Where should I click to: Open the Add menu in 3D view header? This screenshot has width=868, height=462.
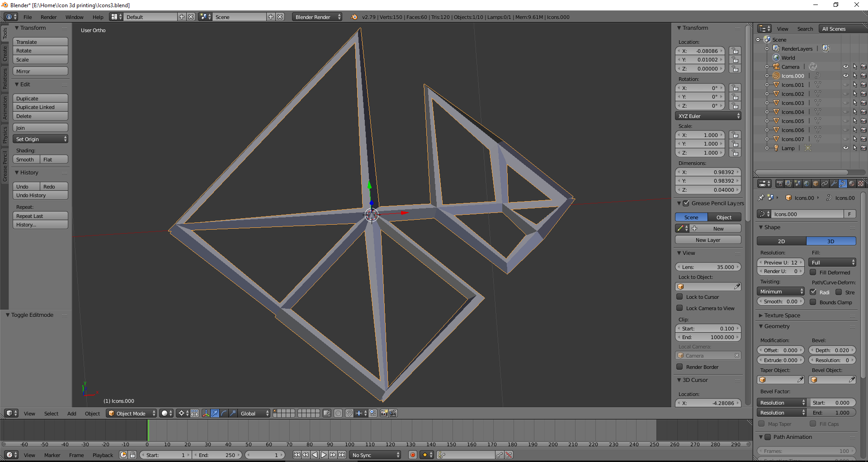[72, 413]
